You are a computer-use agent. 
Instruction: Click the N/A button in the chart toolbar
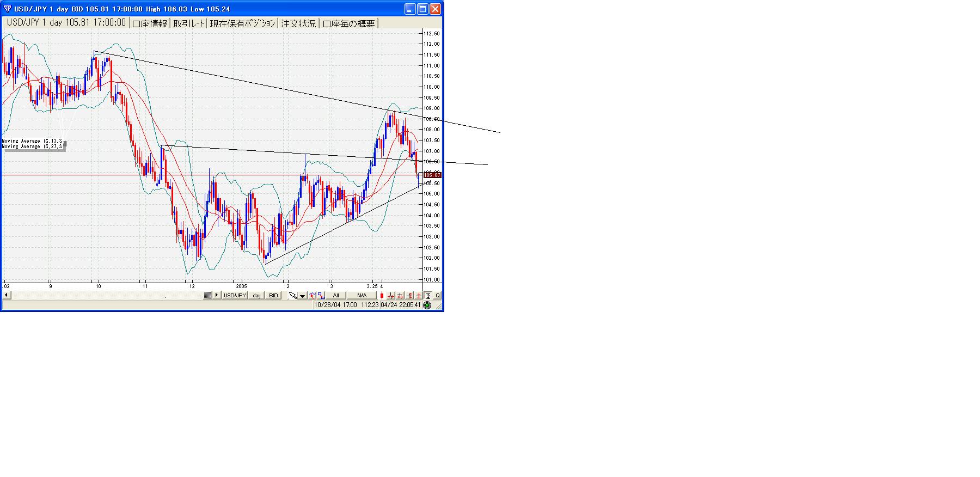coord(362,296)
